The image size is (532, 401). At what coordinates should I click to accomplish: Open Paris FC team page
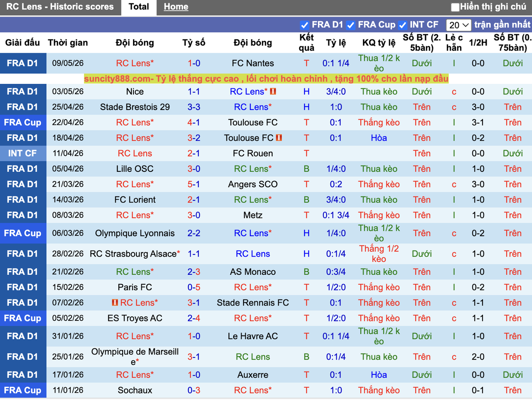pyautogui.click(x=135, y=287)
